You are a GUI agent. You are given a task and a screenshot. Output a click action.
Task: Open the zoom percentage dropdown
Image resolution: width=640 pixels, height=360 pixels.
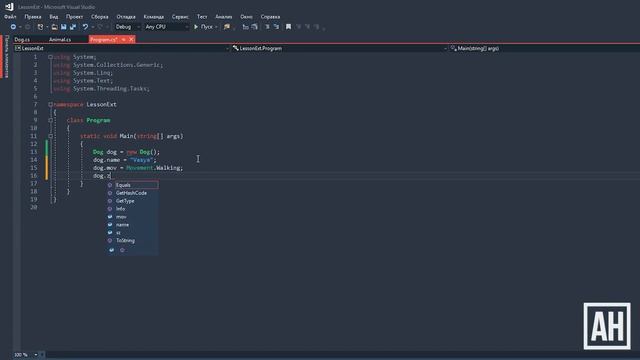36,355
